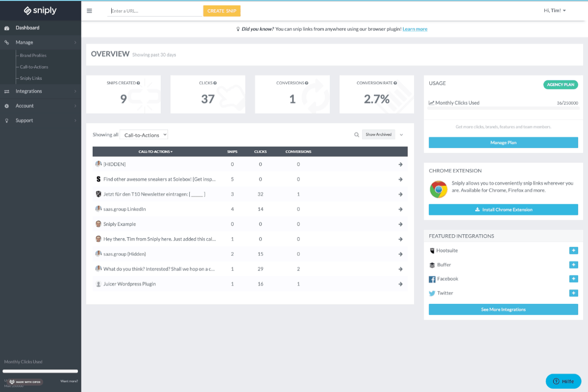This screenshot has height=392, width=588.
Task: Click the Support lightbulb icon
Action: (7, 121)
